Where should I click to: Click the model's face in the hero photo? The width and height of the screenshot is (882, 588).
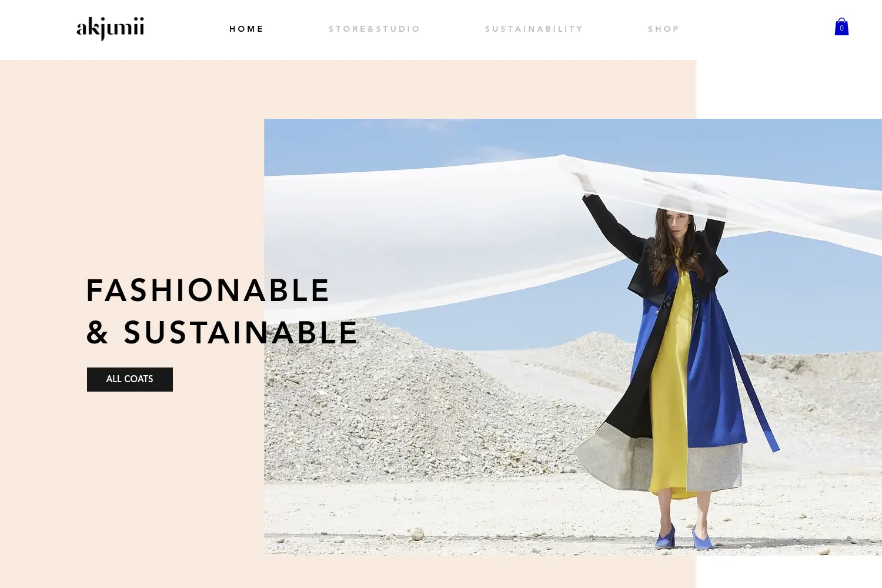pos(678,225)
